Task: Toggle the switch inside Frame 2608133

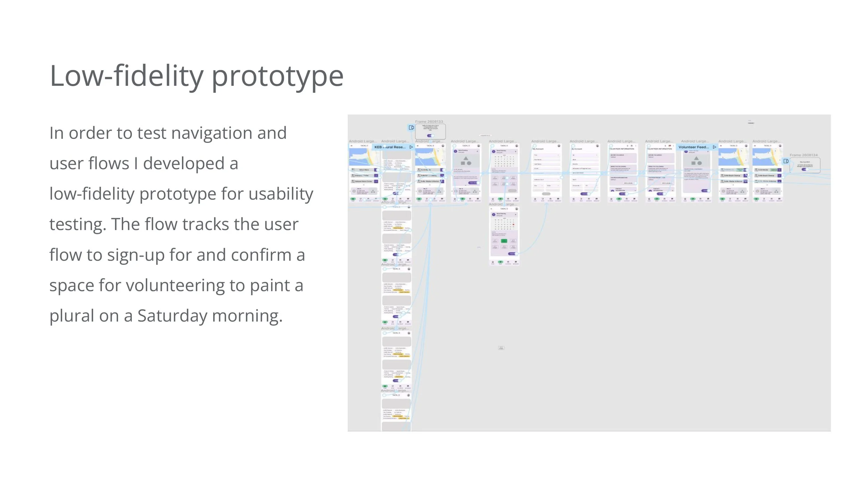Action: 430,136
